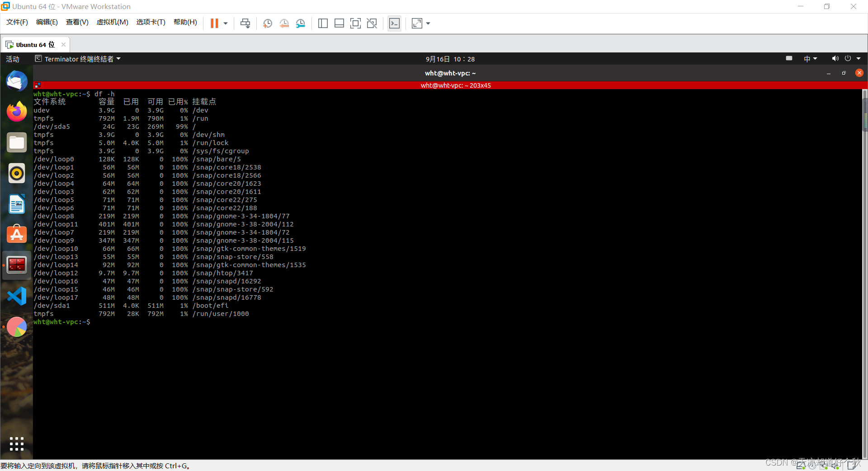Restore down the VMware Workstation window
This screenshot has width=868, height=471.
click(x=827, y=6)
